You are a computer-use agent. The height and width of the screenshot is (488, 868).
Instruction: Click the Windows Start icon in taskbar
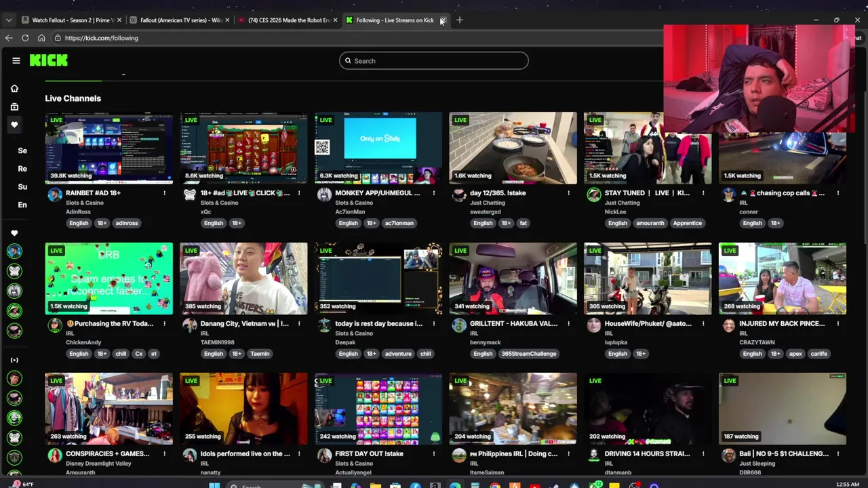214,485
